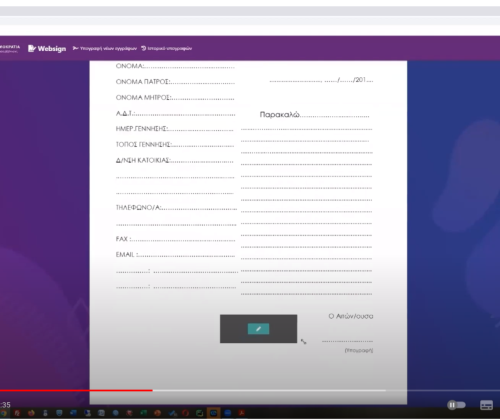Click the EMAIL field line in document
Image resolution: width=500 pixels, height=420 pixels.
pyautogui.click(x=175, y=255)
